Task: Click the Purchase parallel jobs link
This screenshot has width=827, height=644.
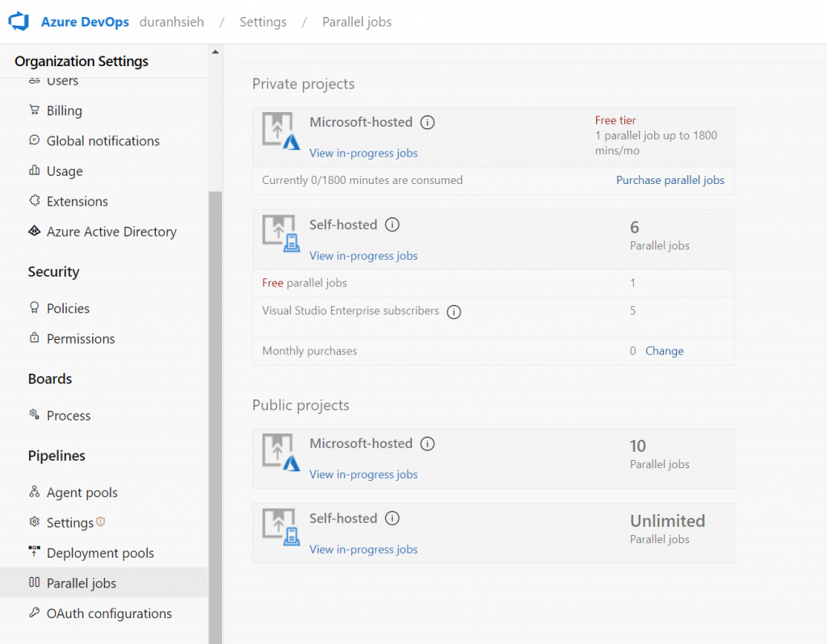Action: [x=670, y=181]
